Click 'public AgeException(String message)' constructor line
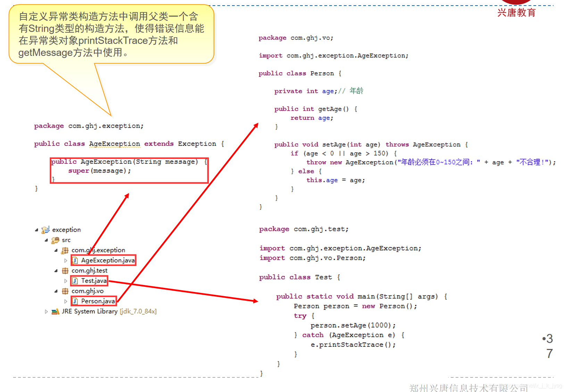This screenshot has width=565, height=392. coord(129,162)
